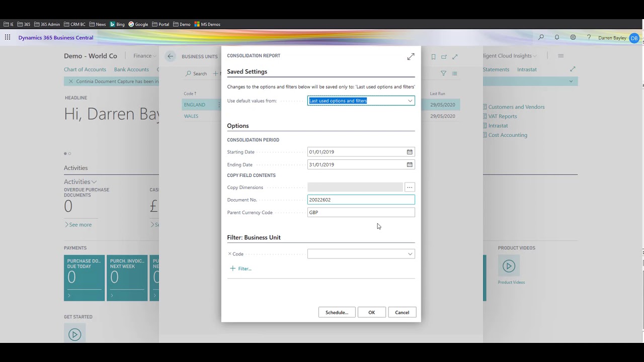The width and height of the screenshot is (644, 362).
Task: Expand the Consolidation Report dialog to full screen
Action: pyautogui.click(x=411, y=57)
